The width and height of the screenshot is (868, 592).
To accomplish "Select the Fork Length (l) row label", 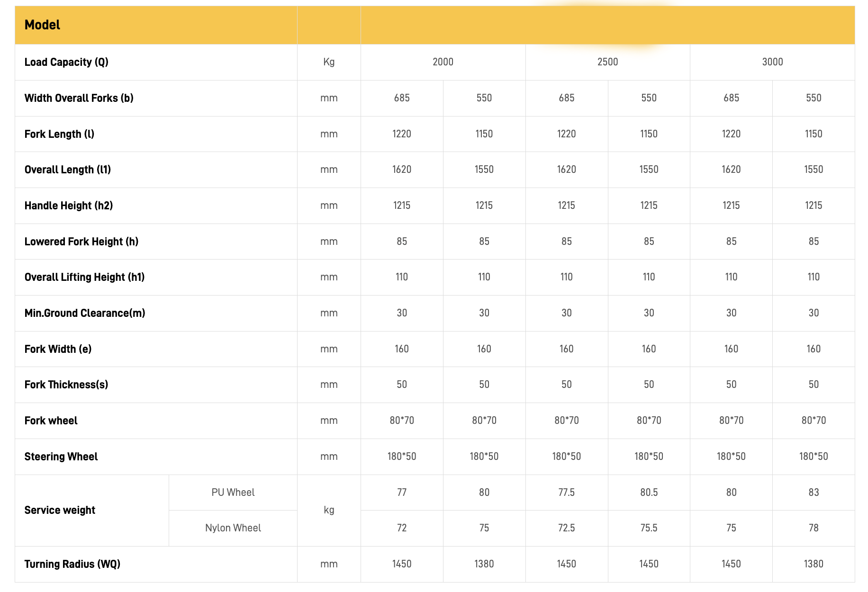I will (59, 134).
